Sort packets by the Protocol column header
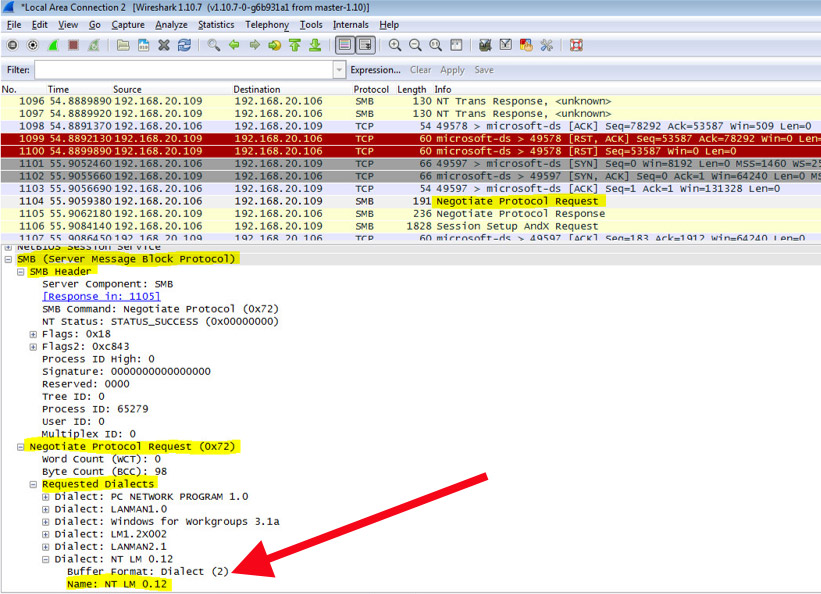821x594 pixels. tap(371, 90)
